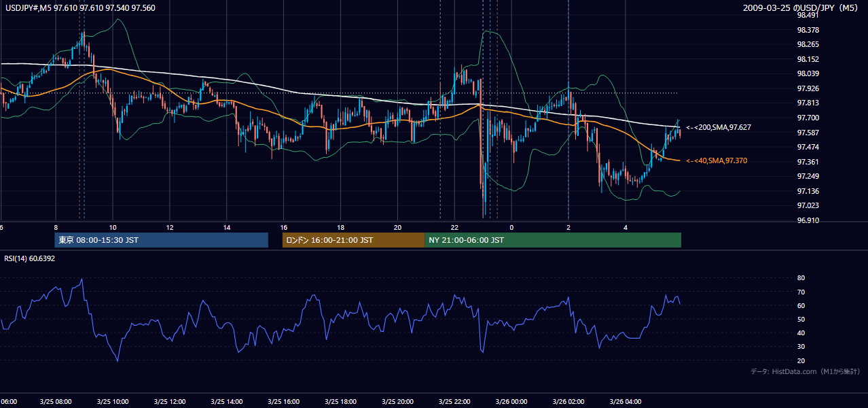Viewport: 868px width, 408px height.
Task: Click price axis label 97.587
Action: (x=808, y=132)
